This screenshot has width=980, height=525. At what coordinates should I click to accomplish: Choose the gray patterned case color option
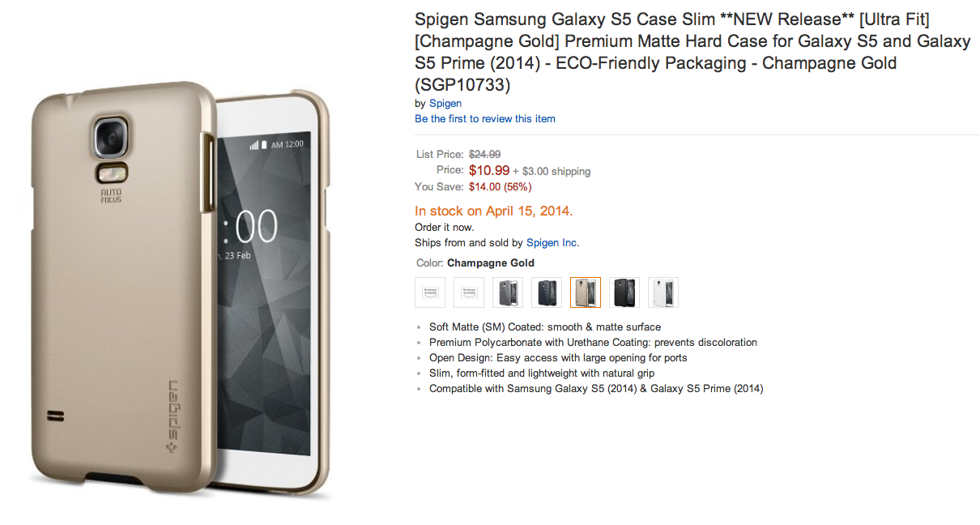(x=508, y=292)
